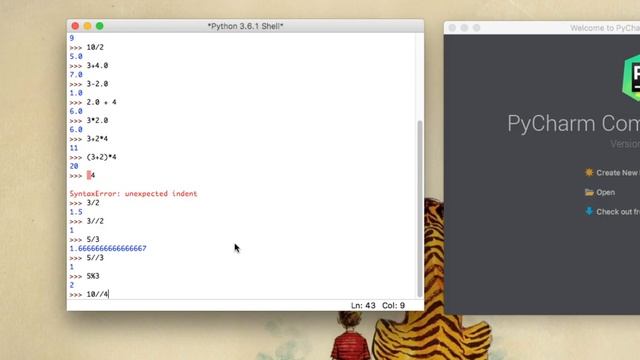The height and width of the screenshot is (360, 640).
Task: Click the current input line 10//4
Action: coord(98,294)
